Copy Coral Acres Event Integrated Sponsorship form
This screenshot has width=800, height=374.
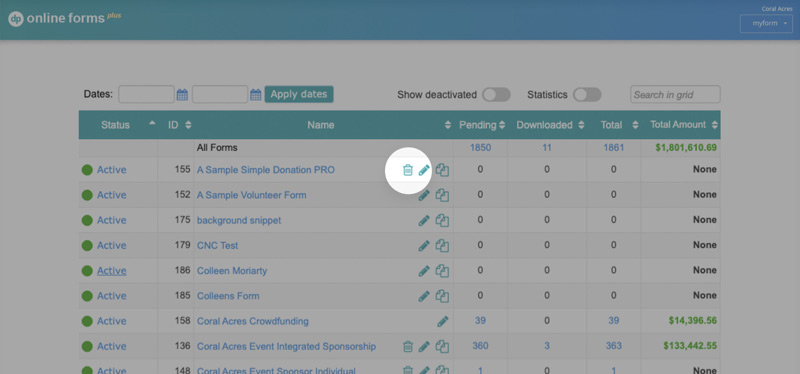pos(442,346)
